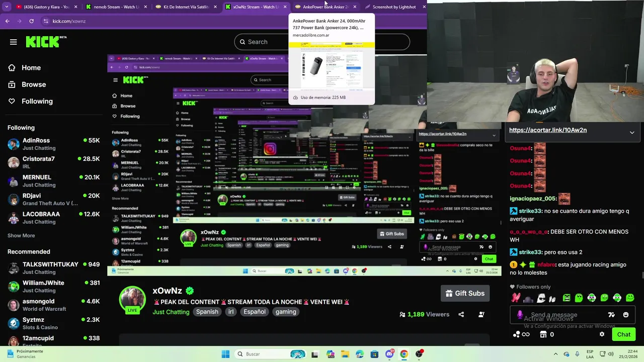644x362 pixels.
Task: Open Microsoft Store from taskbar
Action: click(x=374, y=354)
